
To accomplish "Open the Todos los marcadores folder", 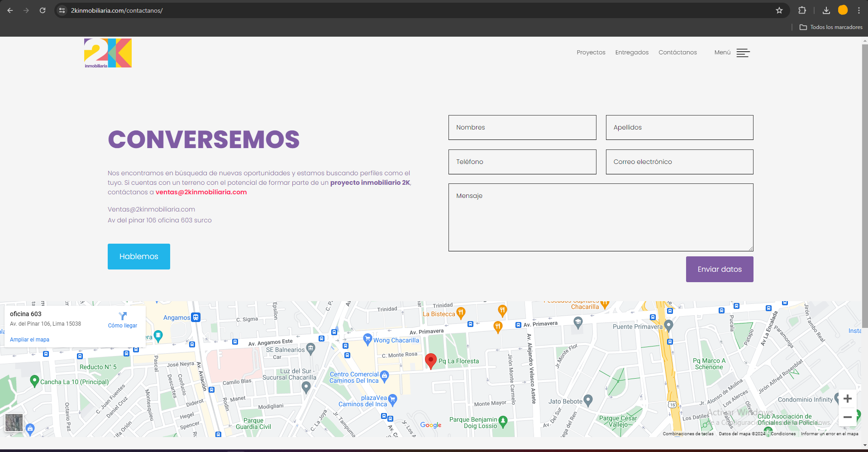I will coord(831,27).
